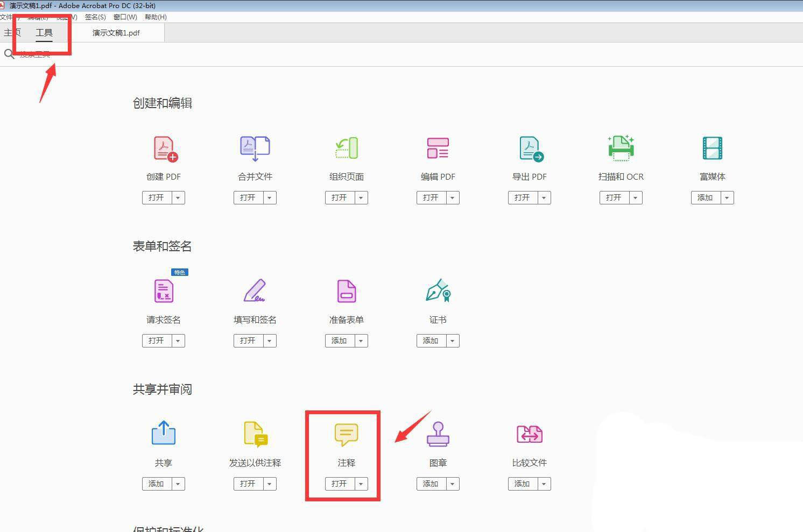This screenshot has width=803, height=532.
Task: Expand the dropdown arrow under Create PDF
Action: click(x=178, y=198)
